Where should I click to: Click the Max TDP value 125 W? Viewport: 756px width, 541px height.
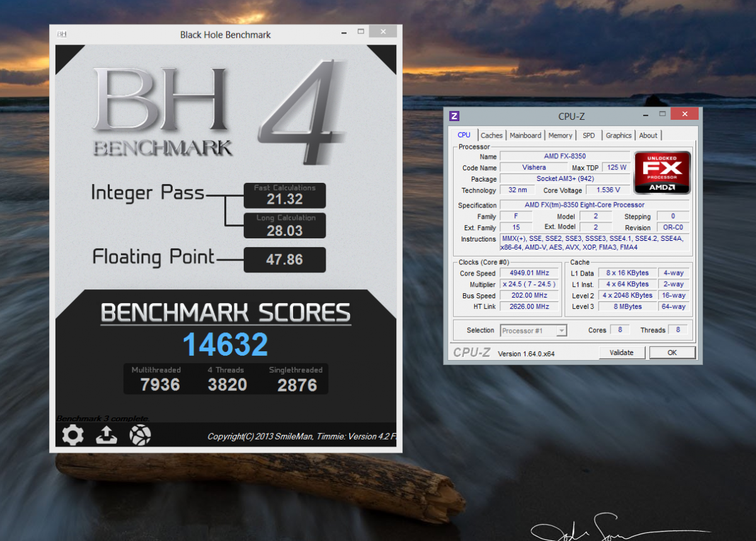click(x=617, y=168)
